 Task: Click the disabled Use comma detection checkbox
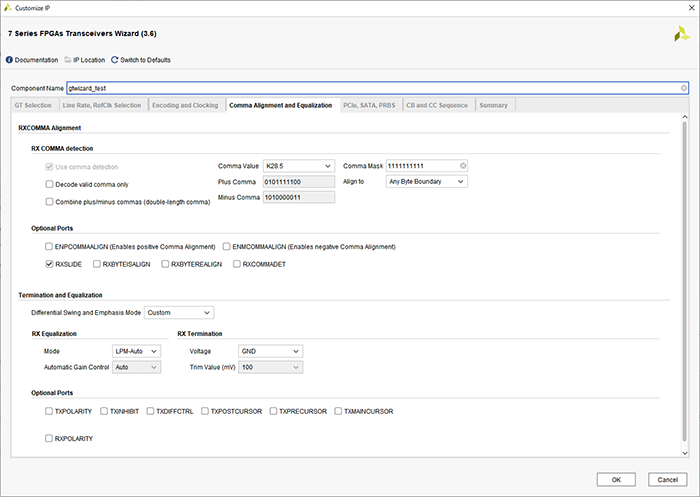click(49, 167)
